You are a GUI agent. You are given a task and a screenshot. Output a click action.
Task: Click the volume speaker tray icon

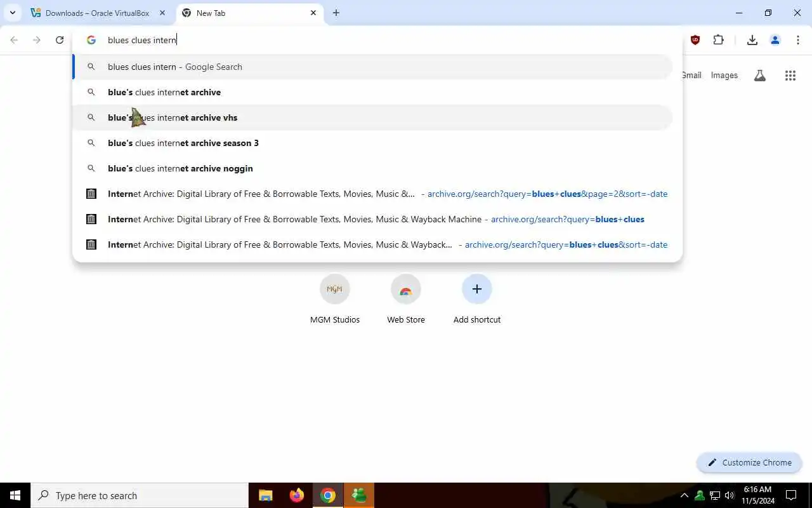click(x=730, y=495)
